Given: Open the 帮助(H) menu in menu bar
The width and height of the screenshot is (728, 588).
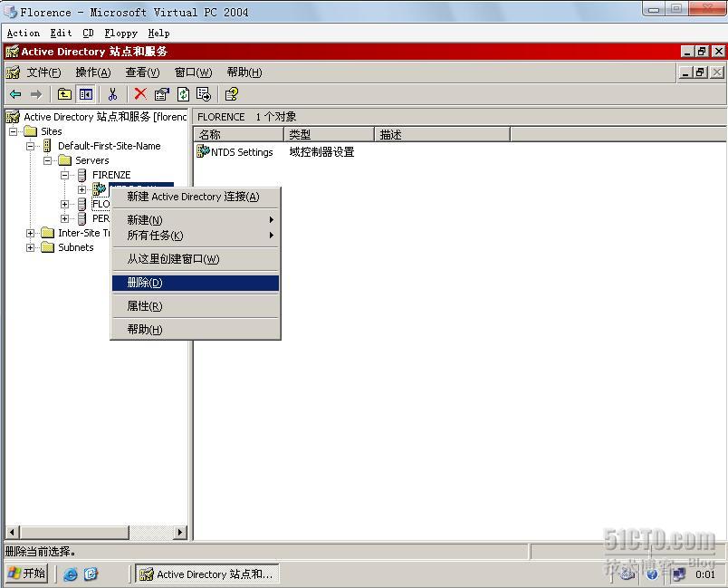Looking at the screenshot, I should [244, 72].
